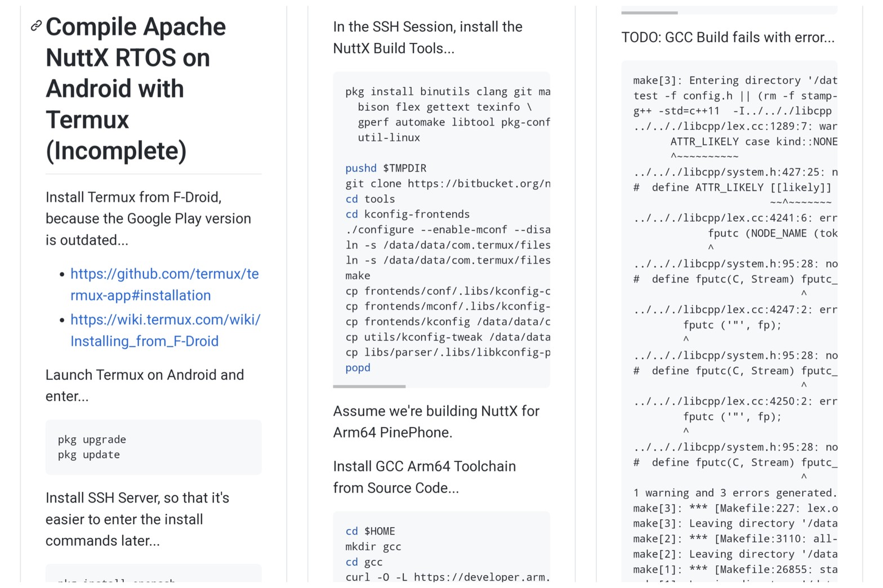
Task: Click the scrollbar above the GCC Build fails text
Action: [x=649, y=12]
